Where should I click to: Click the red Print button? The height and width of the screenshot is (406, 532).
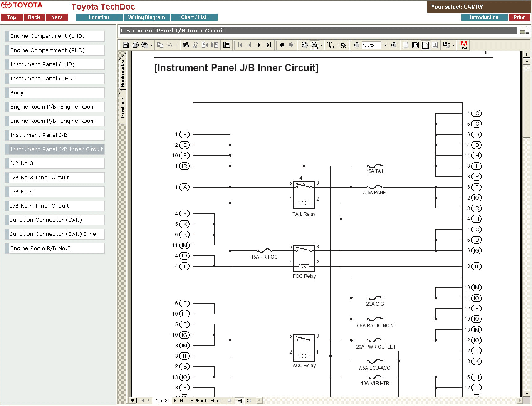pos(519,17)
